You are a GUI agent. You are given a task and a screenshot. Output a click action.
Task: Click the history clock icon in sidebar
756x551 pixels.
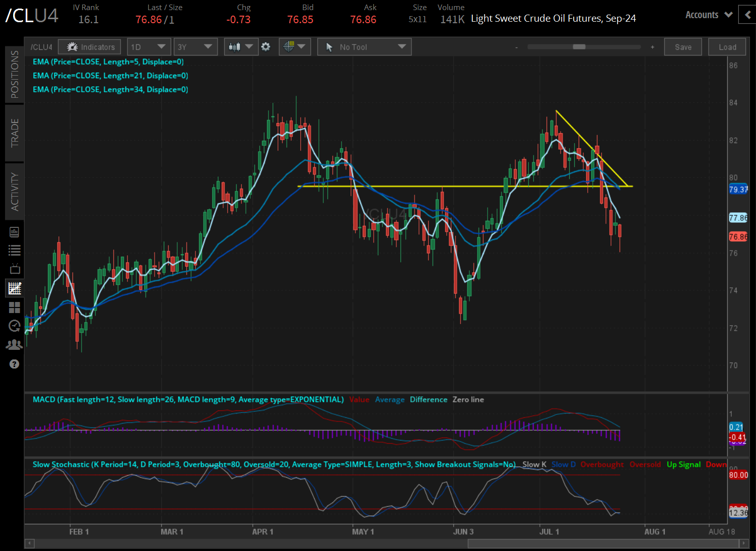pos(14,326)
